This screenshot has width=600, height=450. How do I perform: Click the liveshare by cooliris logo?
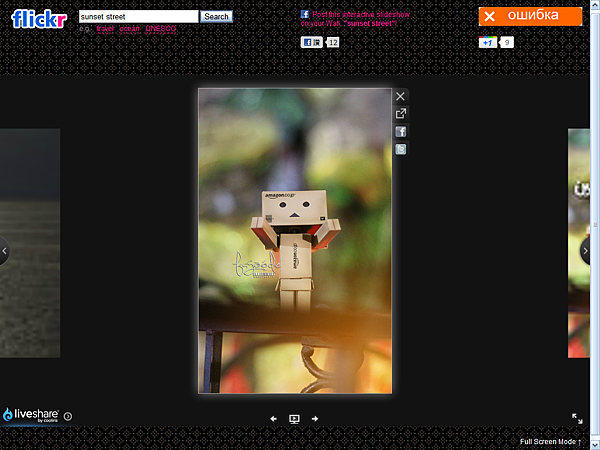(31, 415)
